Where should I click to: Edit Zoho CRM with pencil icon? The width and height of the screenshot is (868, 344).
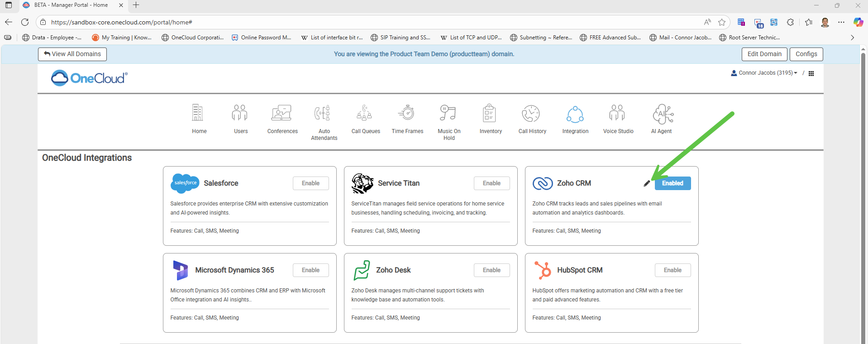[647, 183]
